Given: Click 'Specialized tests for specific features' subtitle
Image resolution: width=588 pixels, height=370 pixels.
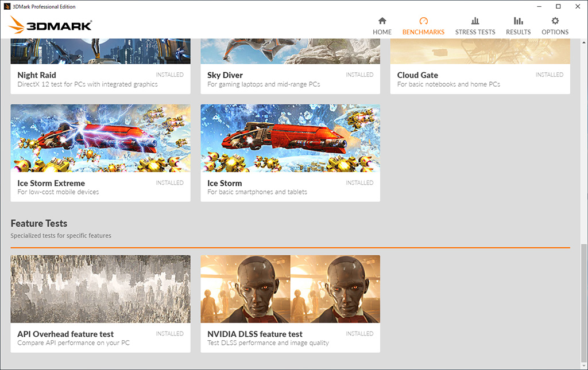Looking at the screenshot, I should point(61,236).
